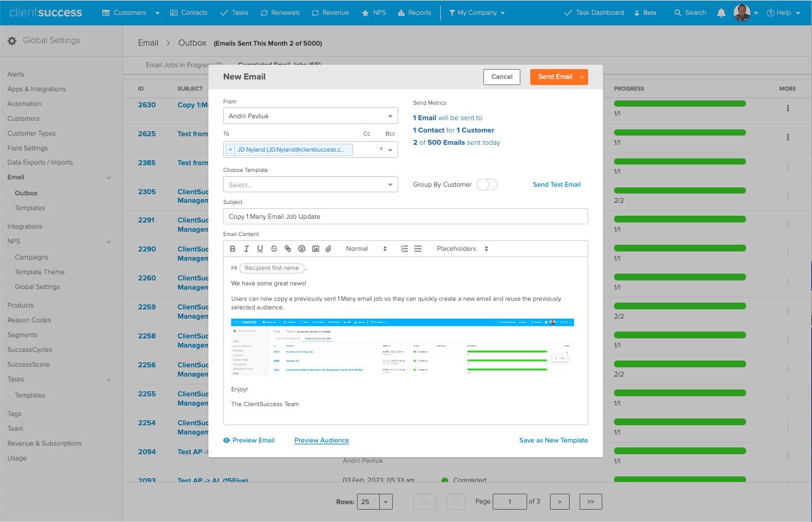Open more options for job 2625
The height and width of the screenshot is (522, 812).
788,137
